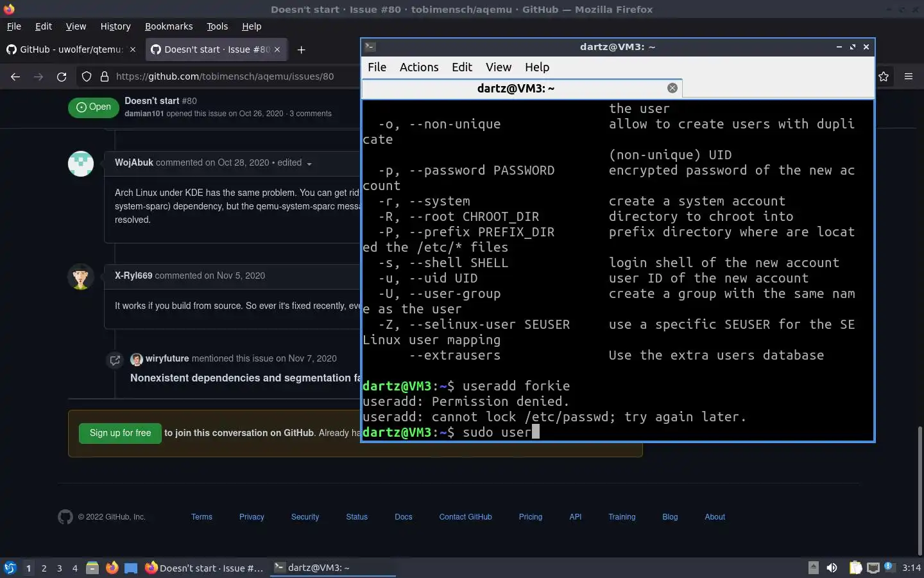Screen dimensions: 924x578
Task: Open damian101's profile link
Action: click(144, 114)
